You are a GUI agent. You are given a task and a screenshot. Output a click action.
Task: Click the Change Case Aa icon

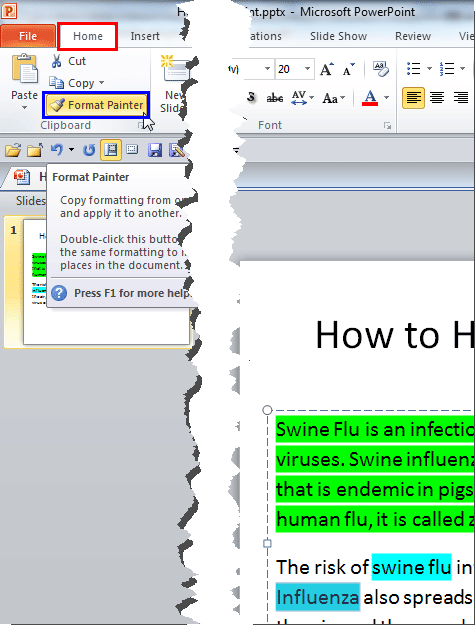330,98
